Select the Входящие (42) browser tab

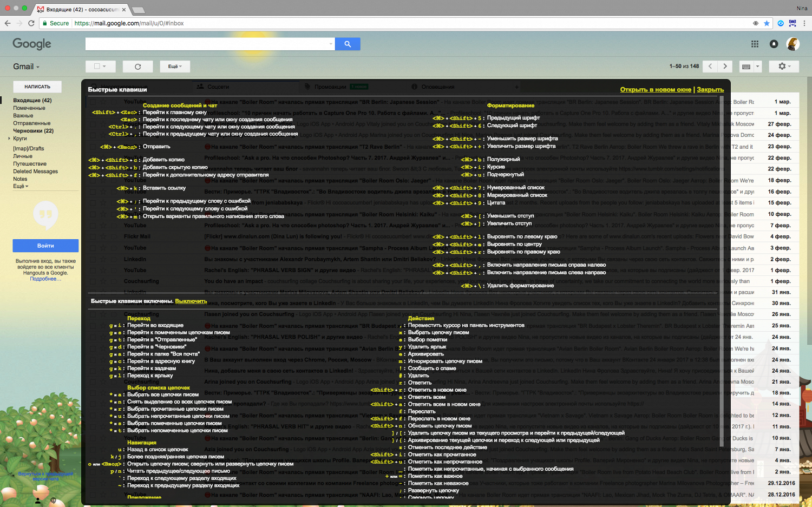[x=81, y=9]
